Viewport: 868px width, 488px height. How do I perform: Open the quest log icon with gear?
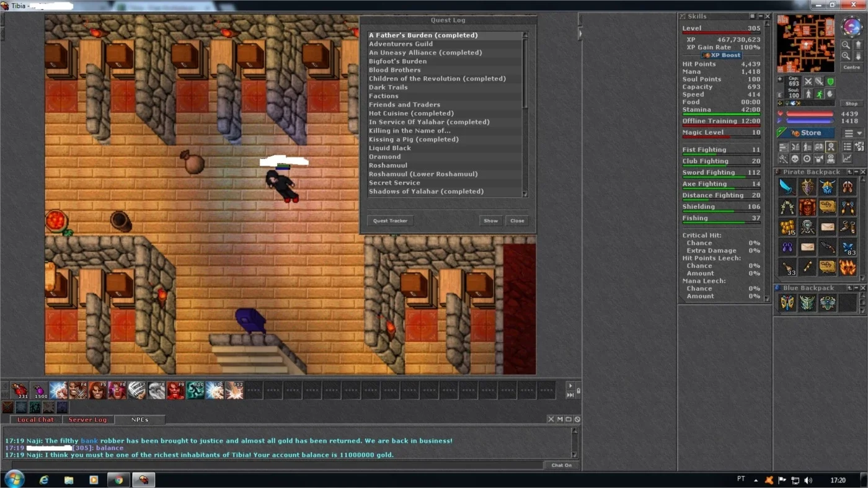coord(830,147)
